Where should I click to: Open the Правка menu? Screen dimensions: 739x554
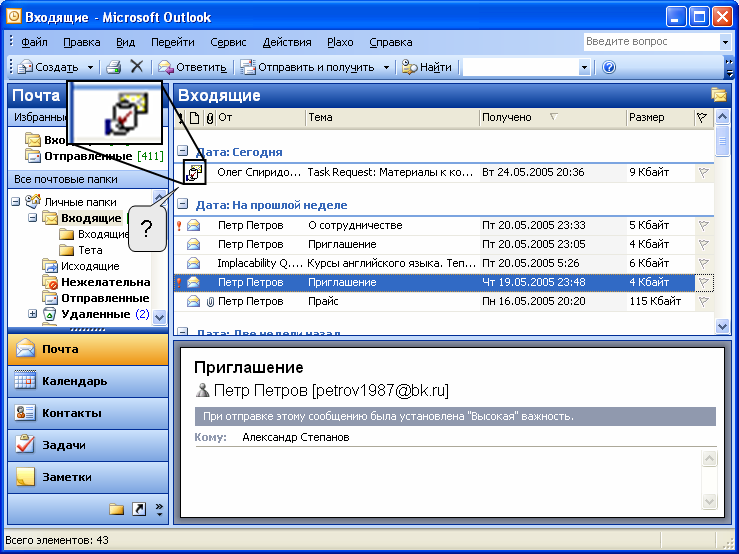tap(82, 42)
